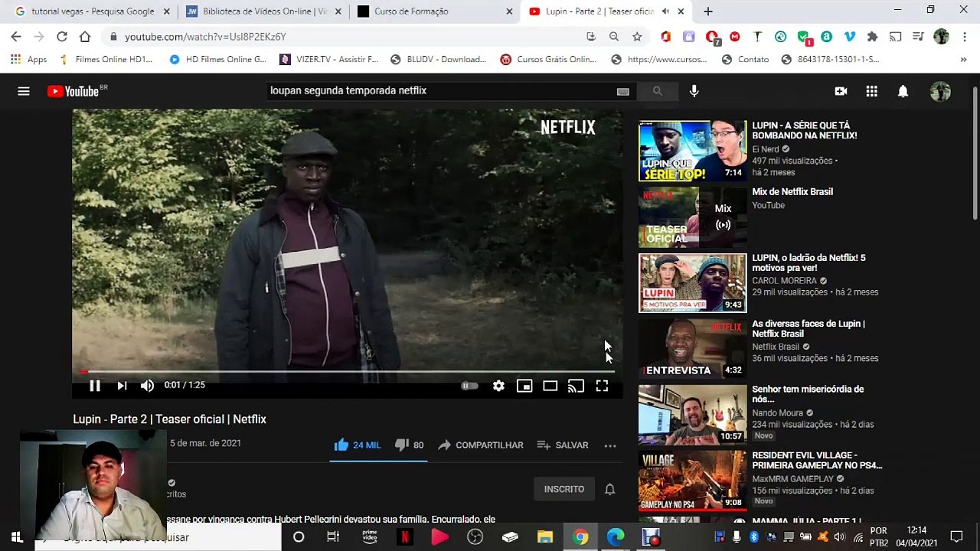Install app icon in address bar

591,37
